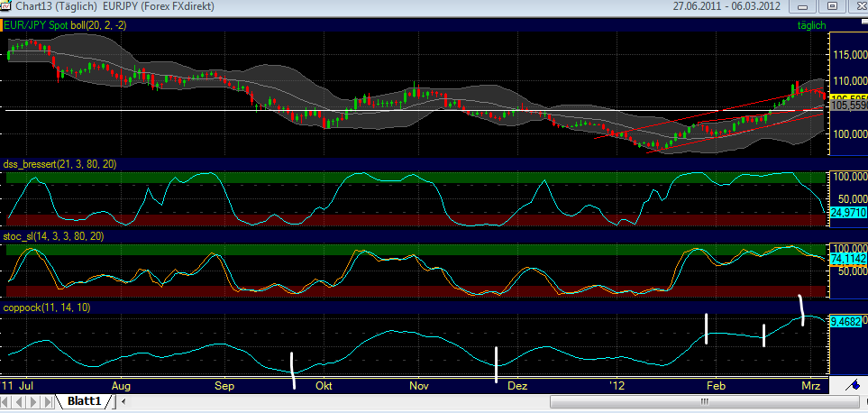The height and width of the screenshot is (413, 868).
Task: Click the chart window icon in title bar
Action: pos(10,8)
